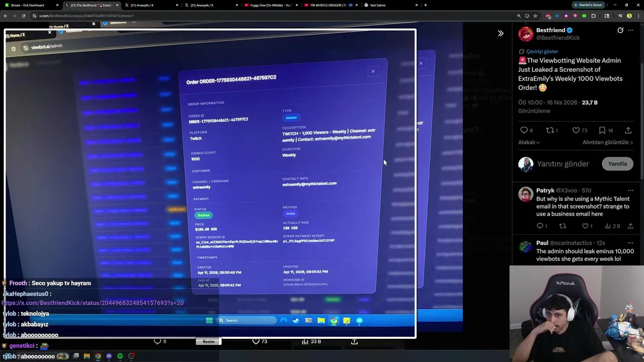644x362 pixels.
Task: Click the Yanıtla reply button
Action: (x=617, y=164)
